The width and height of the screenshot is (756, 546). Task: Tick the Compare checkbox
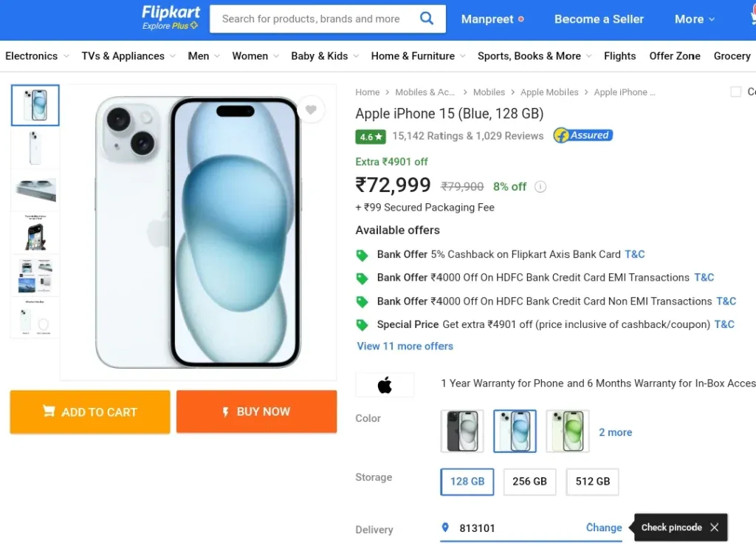[736, 92]
